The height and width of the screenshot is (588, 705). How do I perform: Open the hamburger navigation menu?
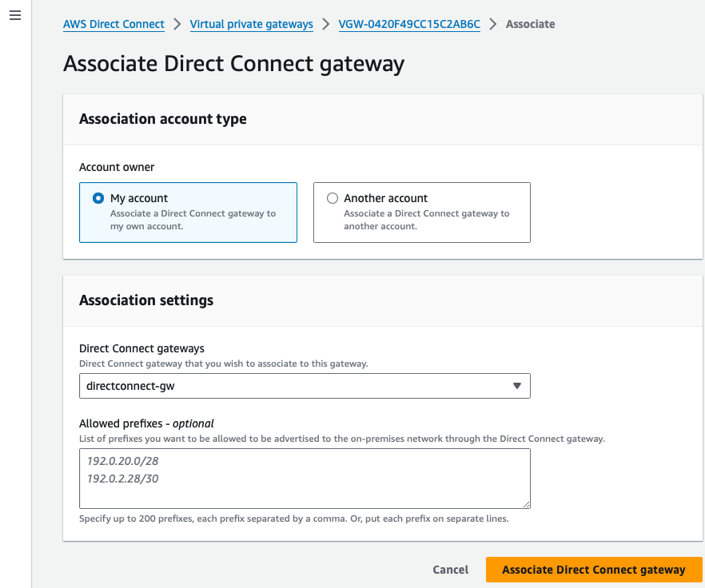coord(15,15)
